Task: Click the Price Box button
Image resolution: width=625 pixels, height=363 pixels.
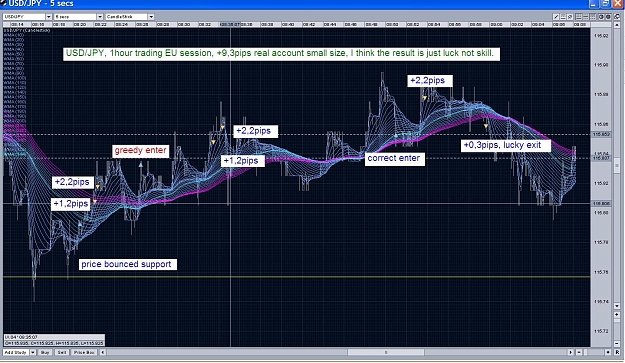Action: coord(84,352)
